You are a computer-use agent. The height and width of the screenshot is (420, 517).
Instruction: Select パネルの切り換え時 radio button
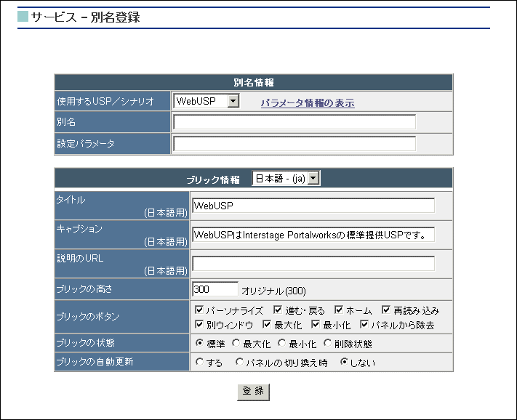[x=239, y=362]
